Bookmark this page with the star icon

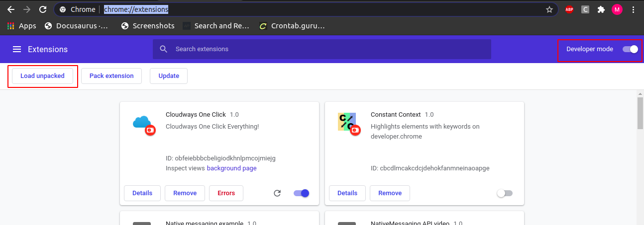549,9
